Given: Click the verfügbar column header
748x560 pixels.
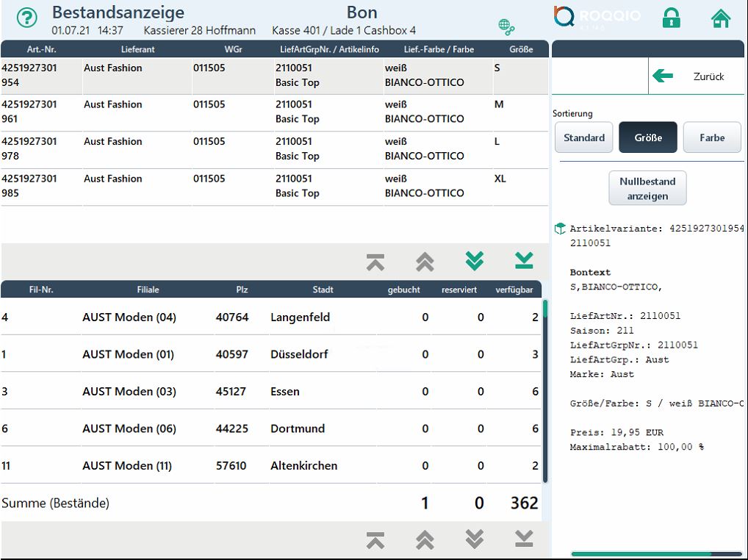Looking at the screenshot, I should (x=514, y=290).
